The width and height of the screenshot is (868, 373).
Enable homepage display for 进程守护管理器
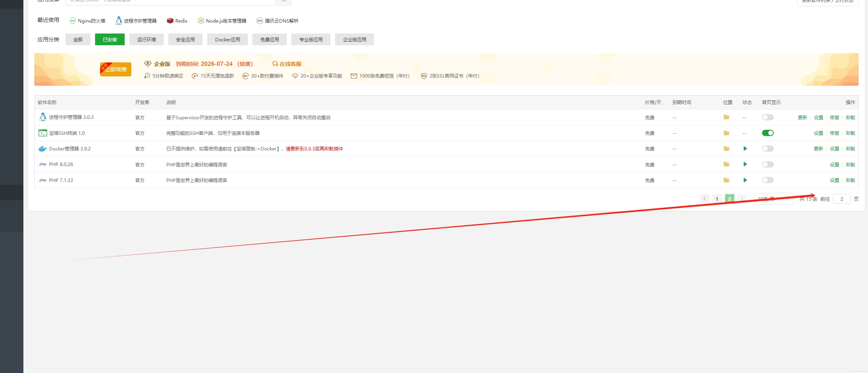coord(767,117)
